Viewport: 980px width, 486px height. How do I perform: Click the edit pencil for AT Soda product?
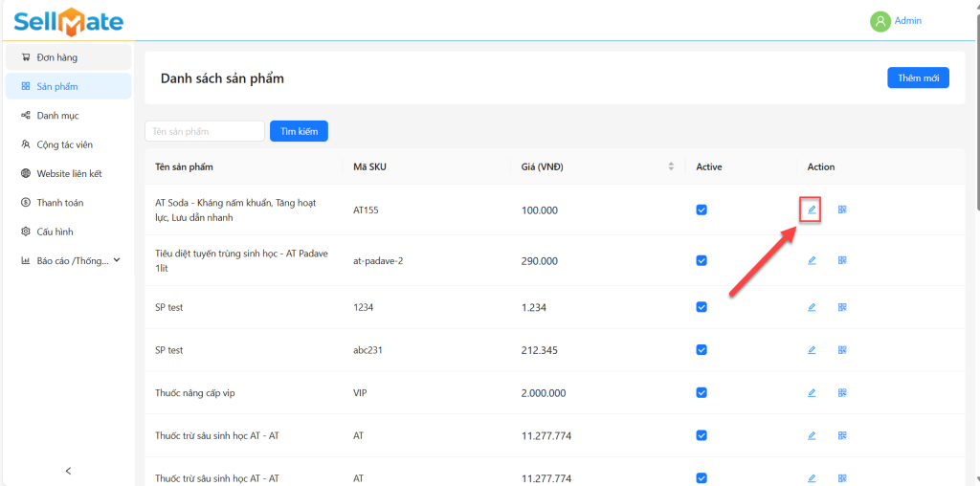[x=812, y=210]
